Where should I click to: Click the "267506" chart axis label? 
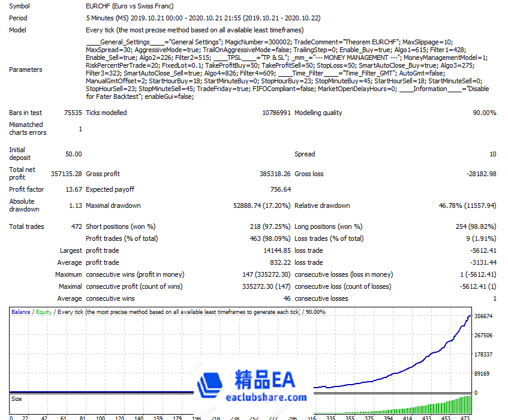pos(483,336)
